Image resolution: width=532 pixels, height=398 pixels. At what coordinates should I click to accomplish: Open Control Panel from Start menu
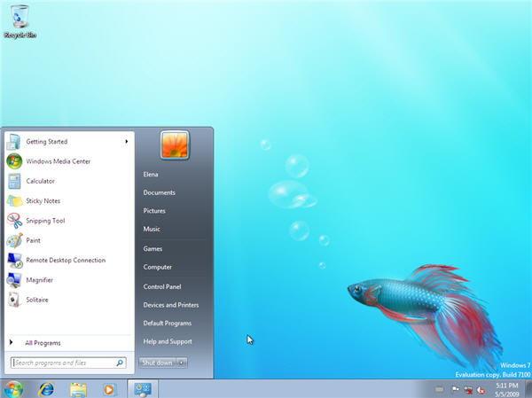click(162, 286)
